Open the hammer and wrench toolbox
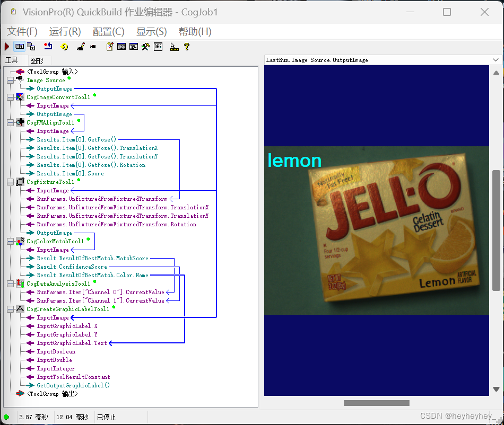 coord(145,47)
